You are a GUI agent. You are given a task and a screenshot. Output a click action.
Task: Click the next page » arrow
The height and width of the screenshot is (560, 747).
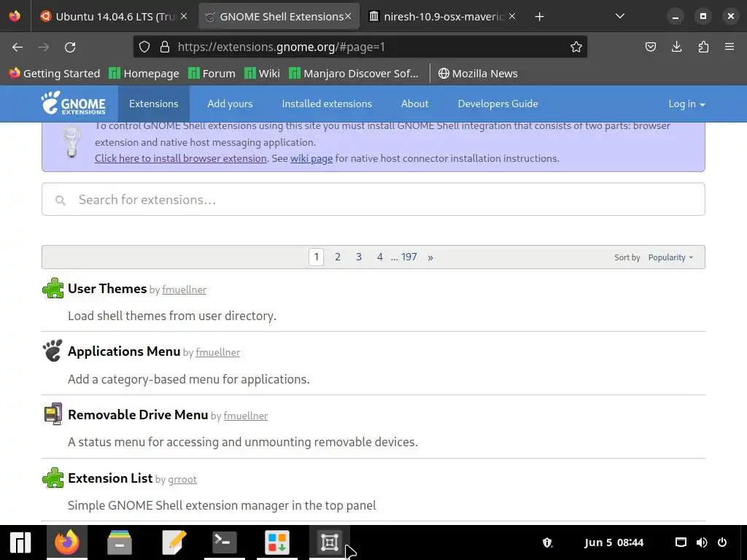tap(430, 257)
